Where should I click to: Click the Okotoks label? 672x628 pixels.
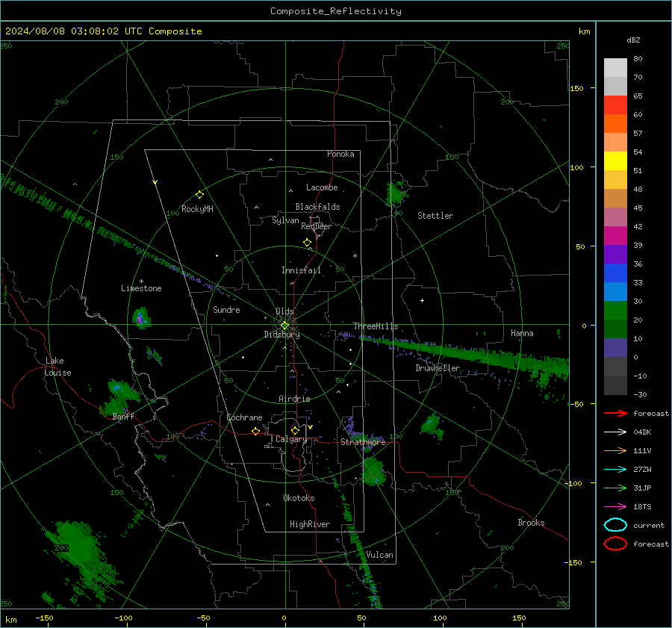click(x=299, y=498)
